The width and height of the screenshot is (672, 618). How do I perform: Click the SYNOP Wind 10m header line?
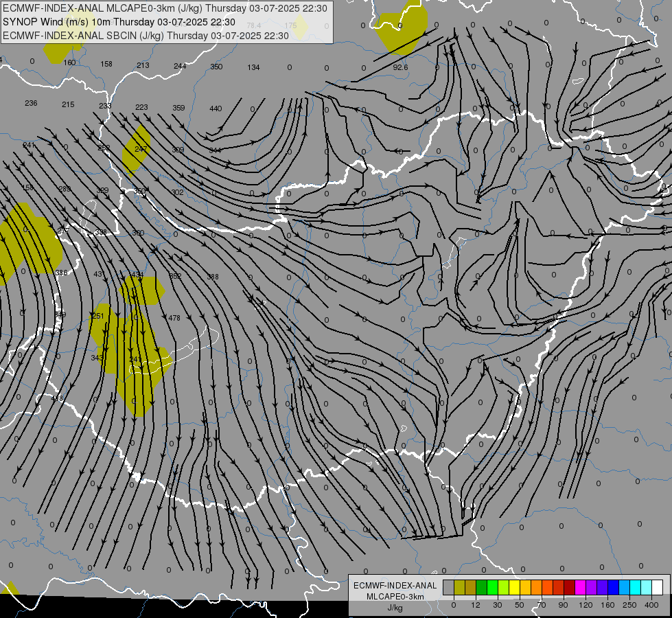pyautogui.click(x=119, y=22)
